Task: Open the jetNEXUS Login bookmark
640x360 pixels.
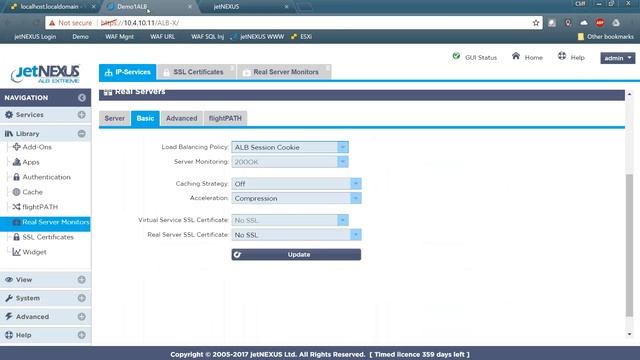Action: click(x=35, y=37)
